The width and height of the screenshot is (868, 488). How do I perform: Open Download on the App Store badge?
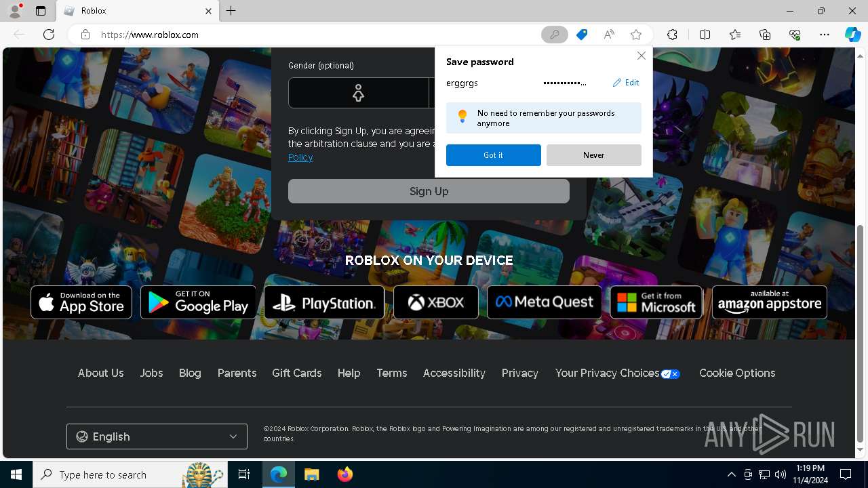(81, 302)
